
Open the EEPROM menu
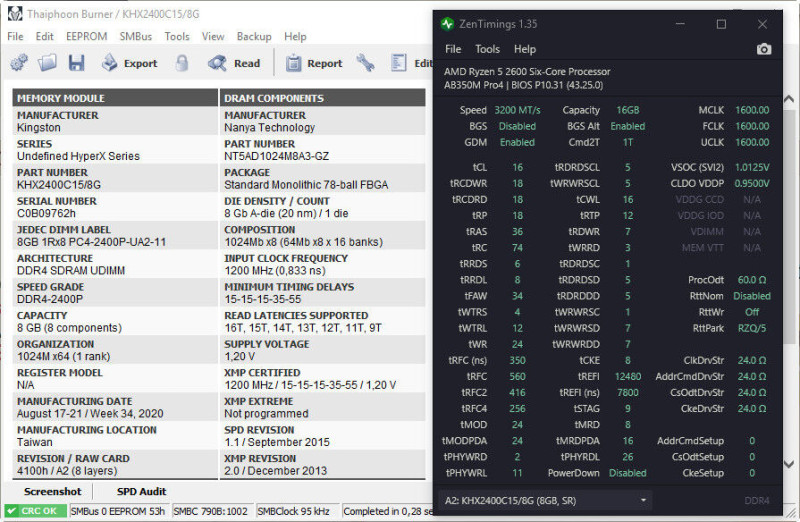pos(86,36)
